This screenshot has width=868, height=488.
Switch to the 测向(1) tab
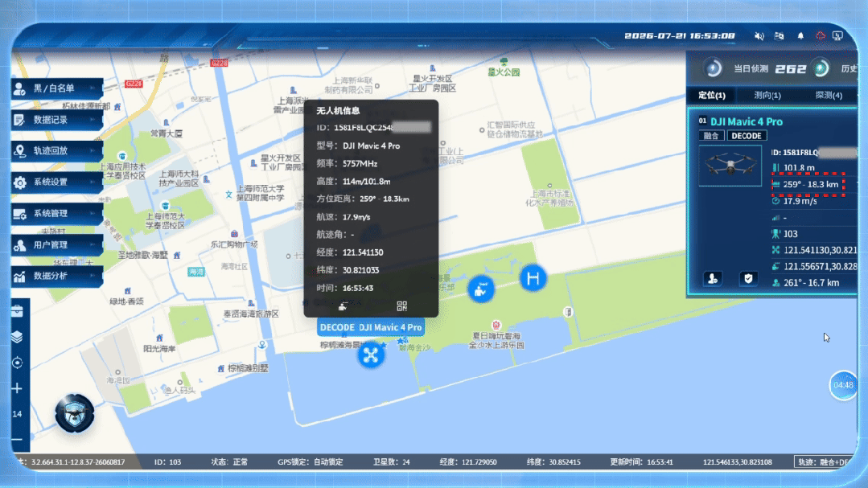767,95
